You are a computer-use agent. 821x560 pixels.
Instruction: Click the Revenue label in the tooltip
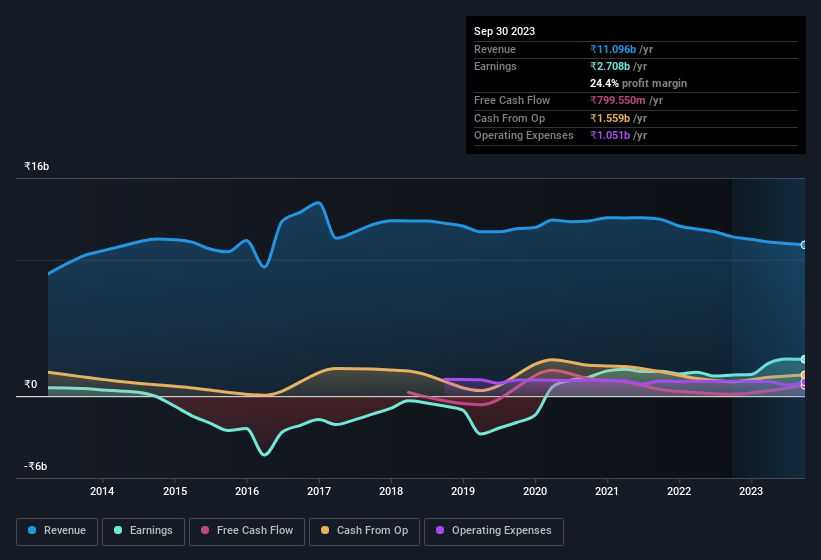click(x=495, y=49)
